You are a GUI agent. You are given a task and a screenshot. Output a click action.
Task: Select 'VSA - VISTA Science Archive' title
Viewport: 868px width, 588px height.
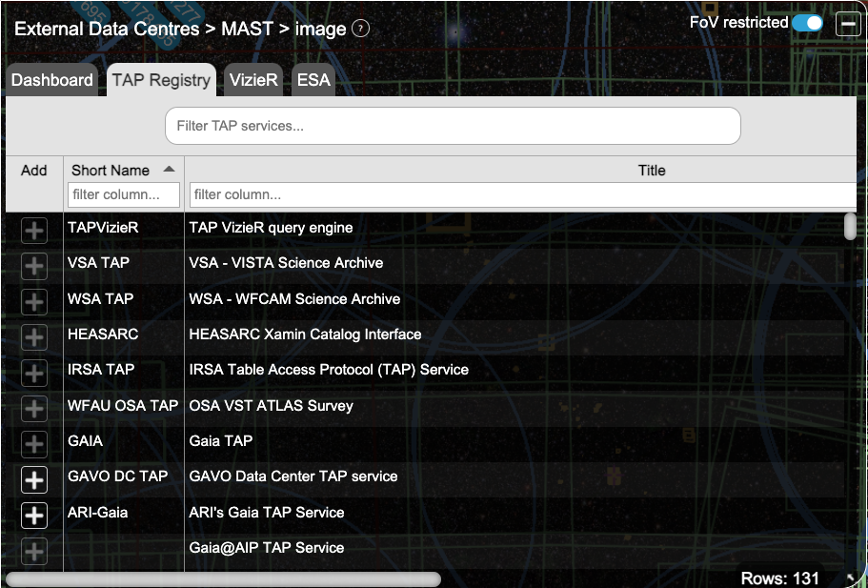tap(286, 262)
